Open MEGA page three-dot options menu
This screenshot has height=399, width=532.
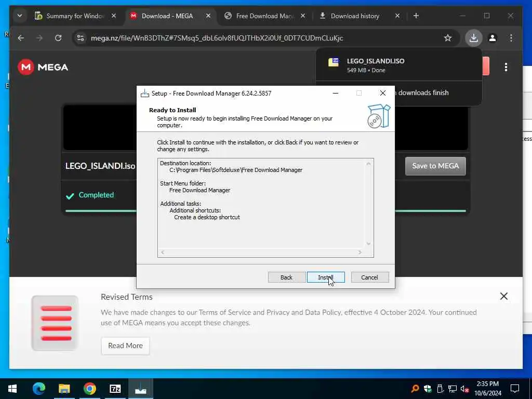[506, 67]
